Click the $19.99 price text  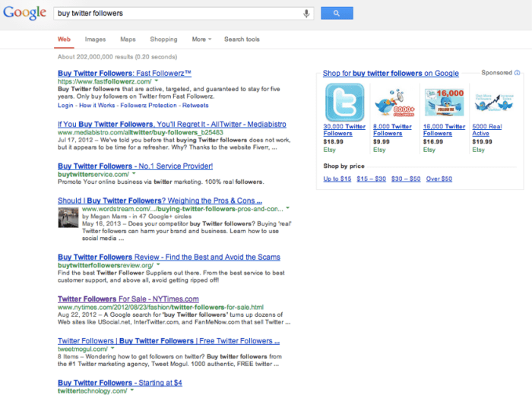482,142
